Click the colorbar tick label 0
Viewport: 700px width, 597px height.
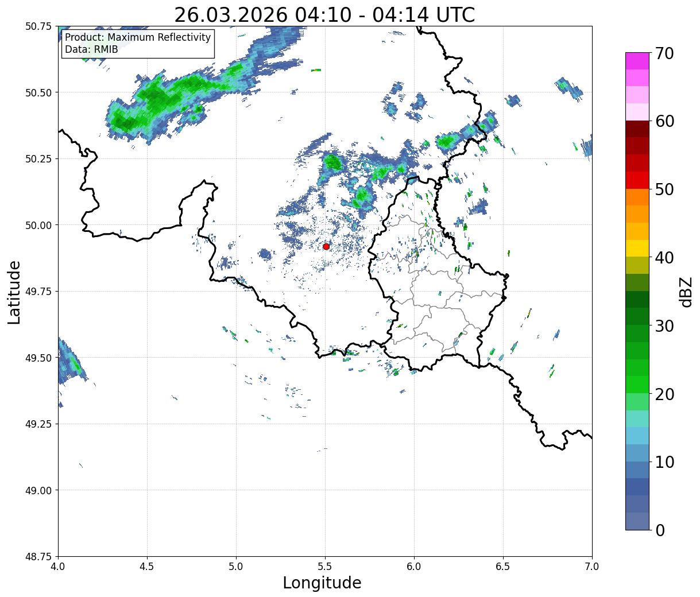(x=659, y=530)
